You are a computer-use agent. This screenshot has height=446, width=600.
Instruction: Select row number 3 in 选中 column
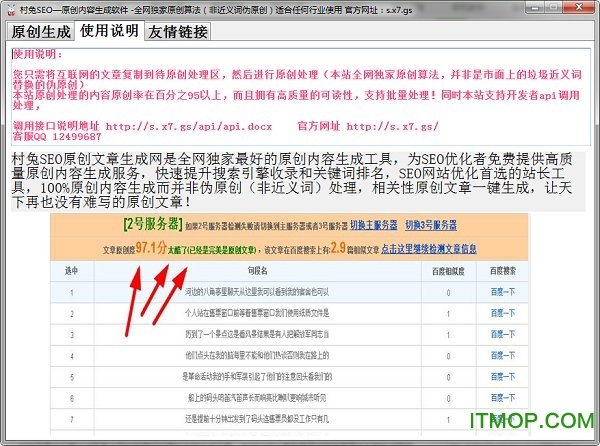click(x=72, y=335)
